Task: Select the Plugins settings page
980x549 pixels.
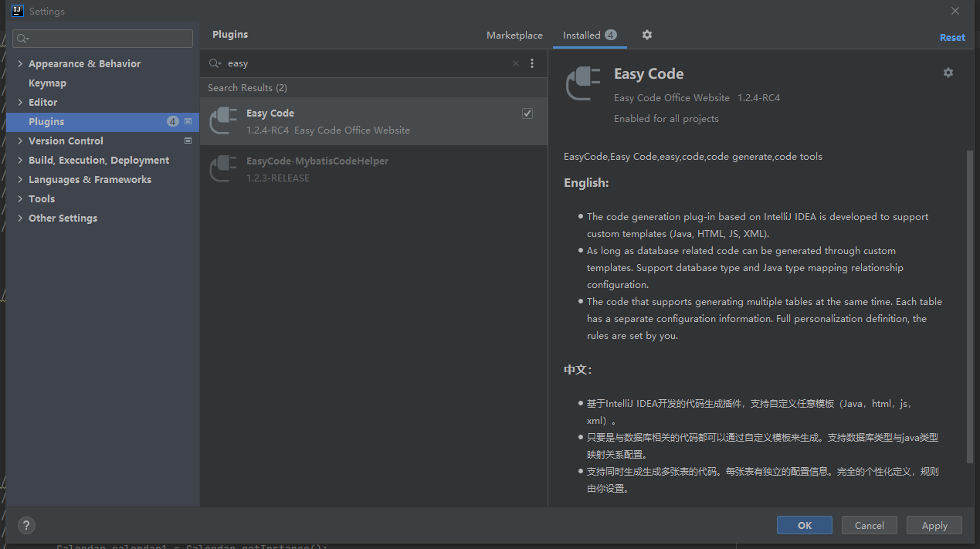Action: coord(103,121)
